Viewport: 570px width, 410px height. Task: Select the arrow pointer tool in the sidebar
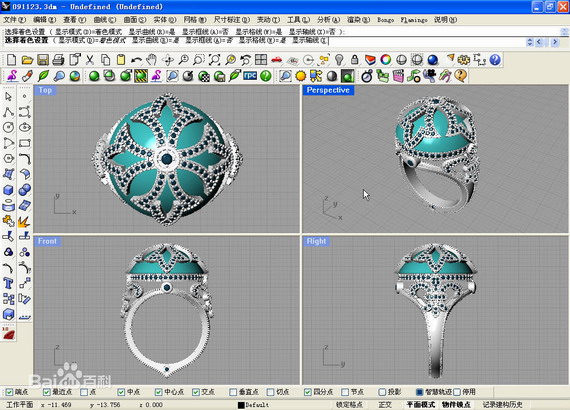pos(8,96)
